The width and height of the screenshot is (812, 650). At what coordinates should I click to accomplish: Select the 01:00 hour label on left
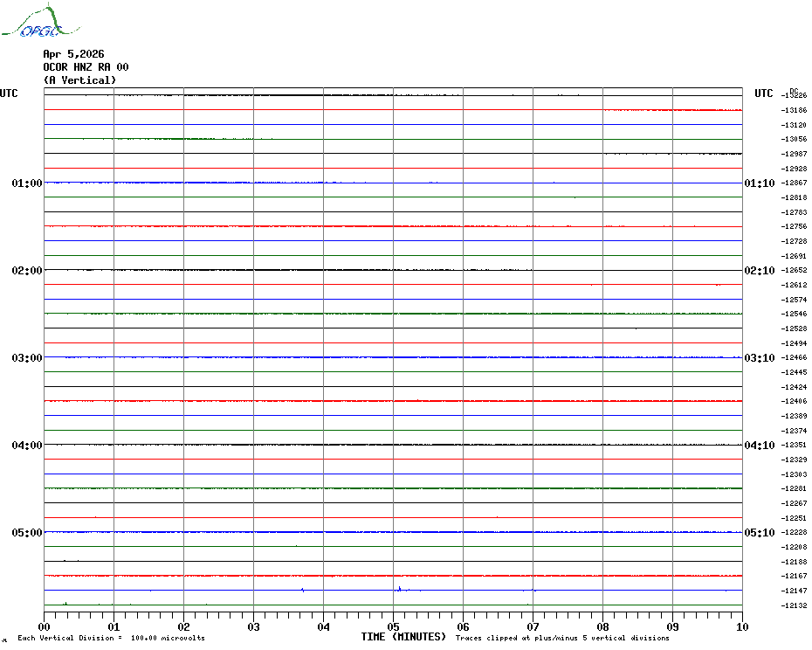(27, 183)
